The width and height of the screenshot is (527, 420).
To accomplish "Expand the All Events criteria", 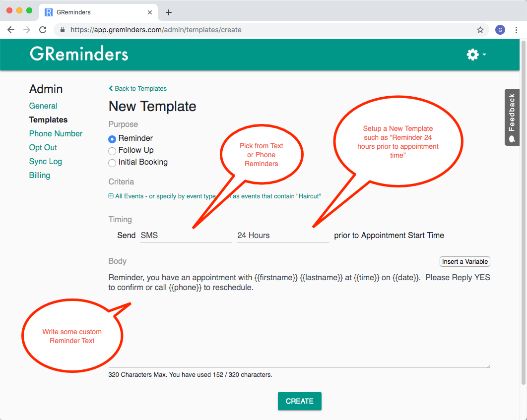I will (214, 196).
